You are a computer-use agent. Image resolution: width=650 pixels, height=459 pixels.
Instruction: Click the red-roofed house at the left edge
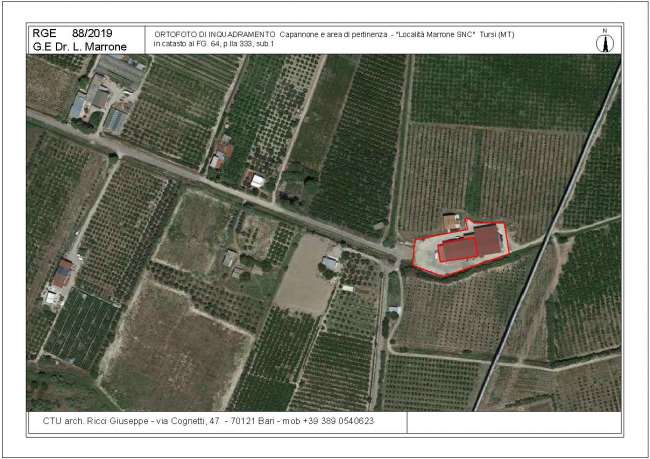(61, 272)
